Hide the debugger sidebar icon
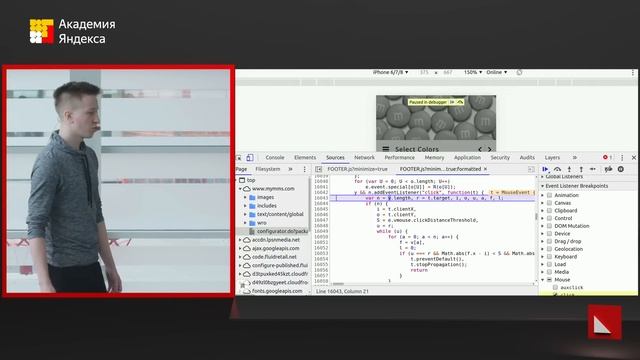The height and width of the screenshot is (360, 640). tap(531, 169)
